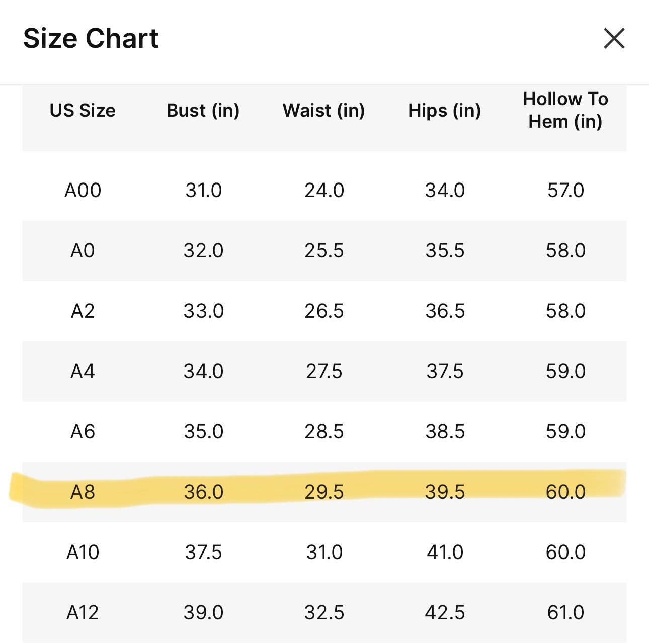Select the highlighted A8 size label

pos(83,492)
